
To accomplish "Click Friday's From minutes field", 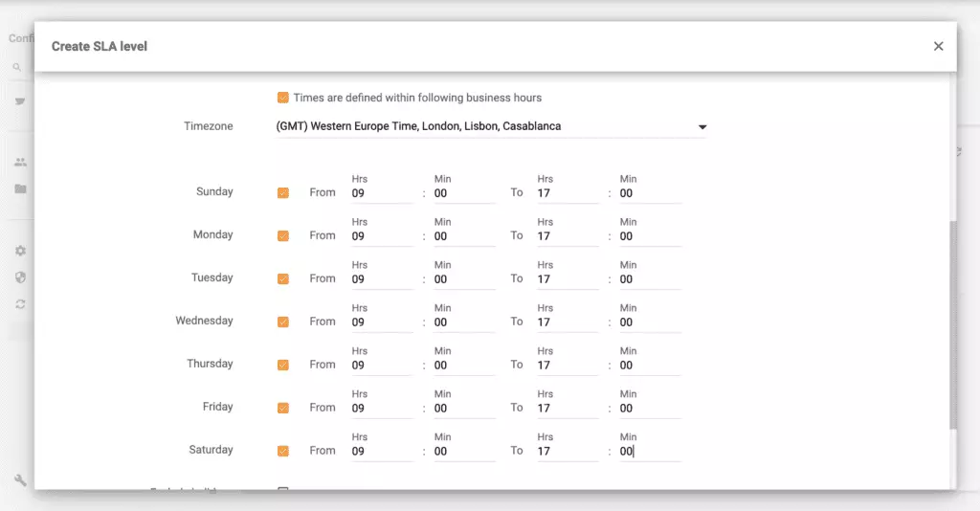I will (464, 409).
